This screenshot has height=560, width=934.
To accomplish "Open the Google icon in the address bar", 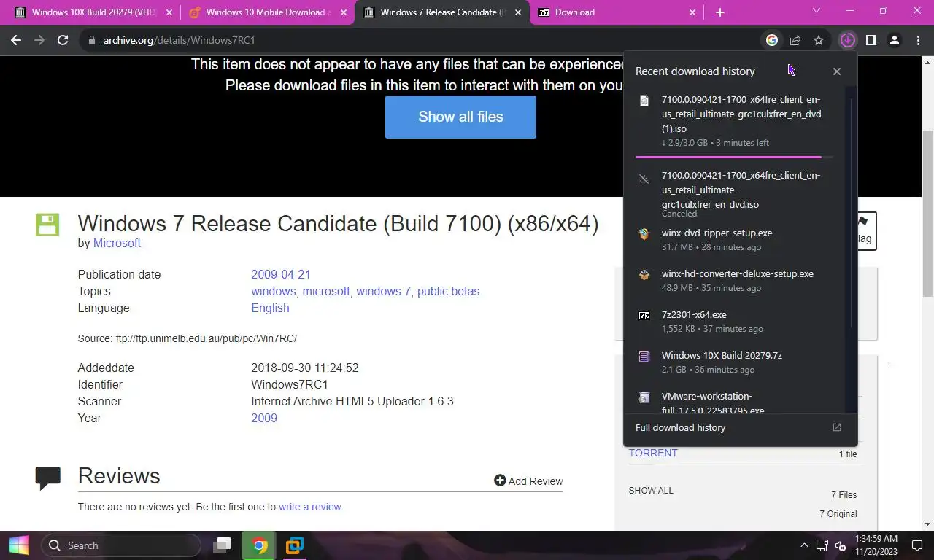I will (771, 40).
